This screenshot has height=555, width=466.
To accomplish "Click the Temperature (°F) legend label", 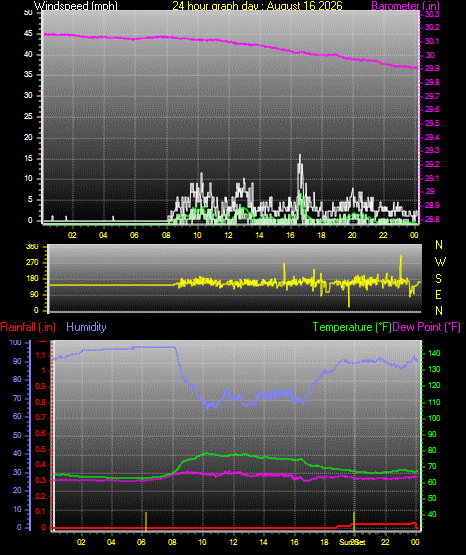I will click(352, 327).
